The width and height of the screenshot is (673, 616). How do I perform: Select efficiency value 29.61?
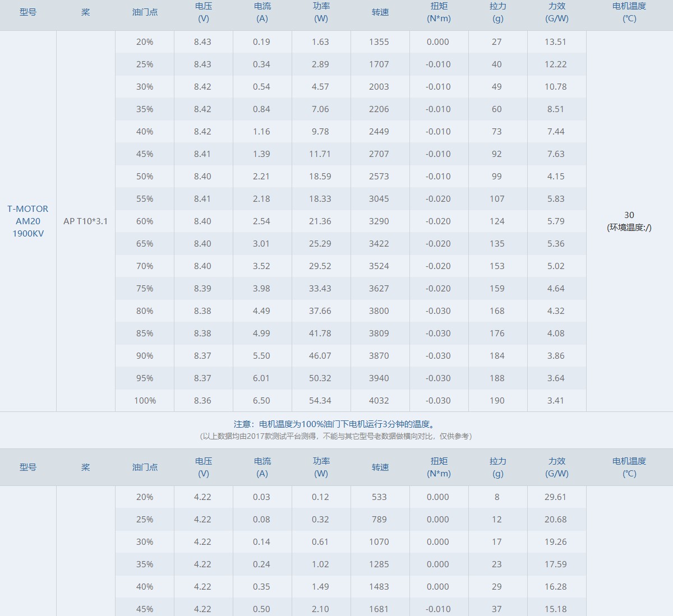556,497
